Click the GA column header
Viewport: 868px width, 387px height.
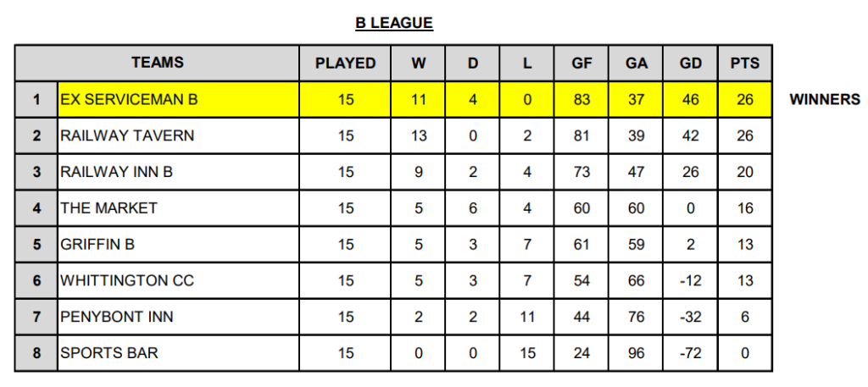click(636, 63)
